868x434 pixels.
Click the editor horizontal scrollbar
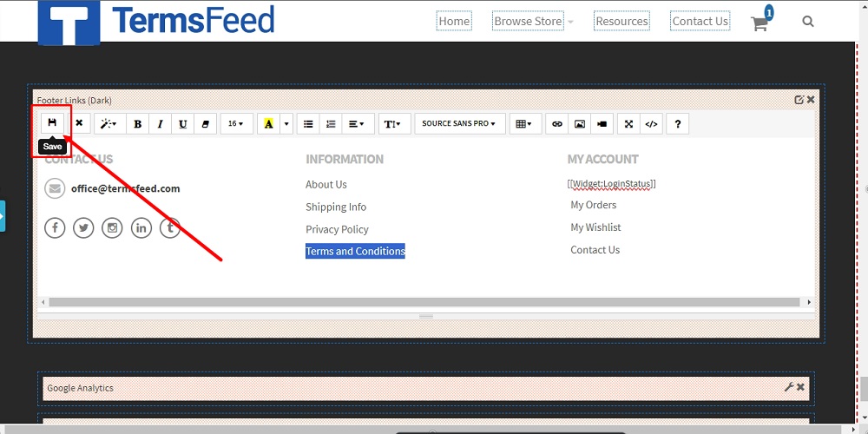pos(424,302)
